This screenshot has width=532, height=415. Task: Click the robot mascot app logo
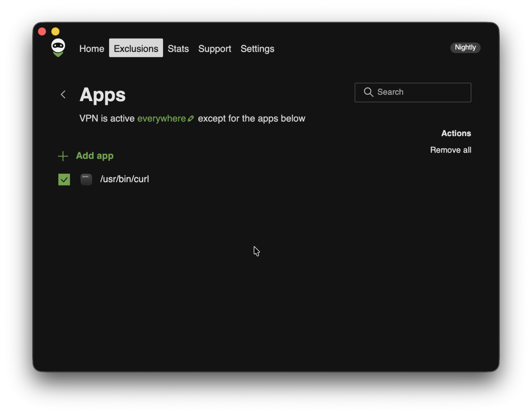58,48
